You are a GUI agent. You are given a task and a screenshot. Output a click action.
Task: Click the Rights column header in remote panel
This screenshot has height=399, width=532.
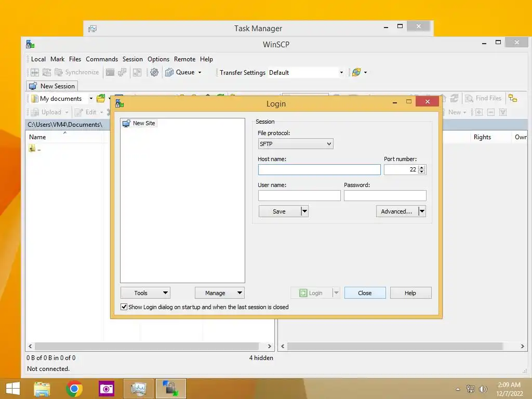pos(482,137)
